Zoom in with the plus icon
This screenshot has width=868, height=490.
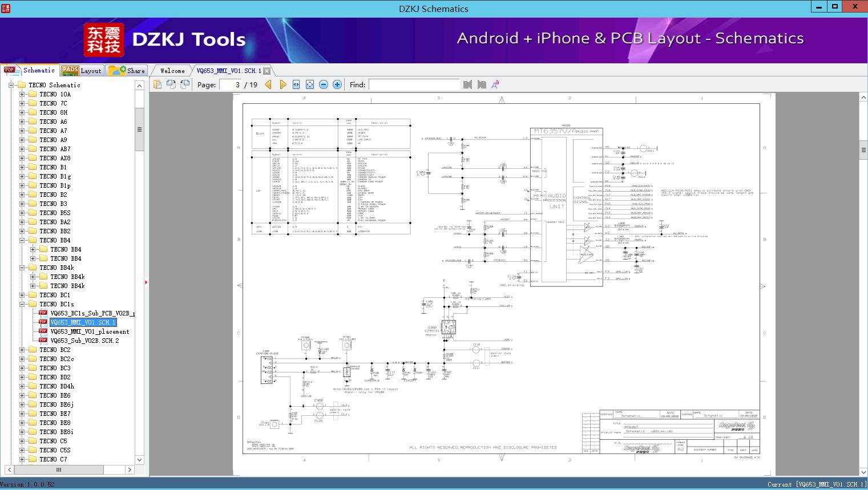[x=337, y=84]
